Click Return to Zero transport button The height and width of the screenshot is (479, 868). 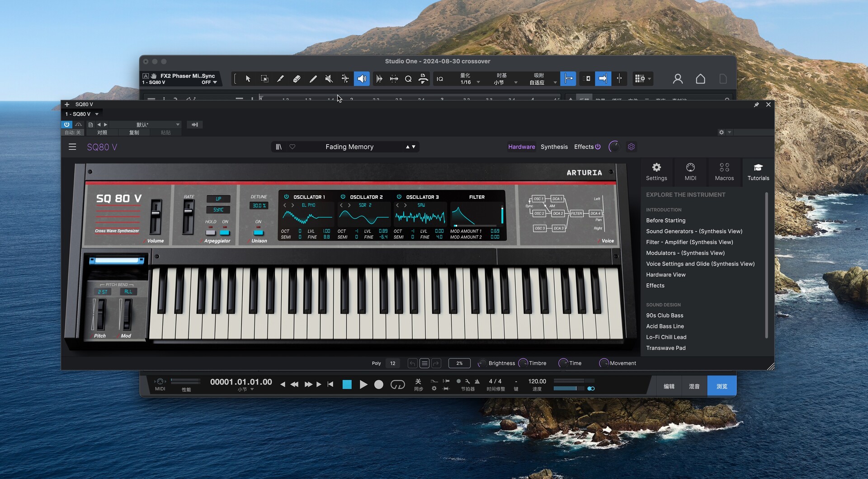point(330,385)
